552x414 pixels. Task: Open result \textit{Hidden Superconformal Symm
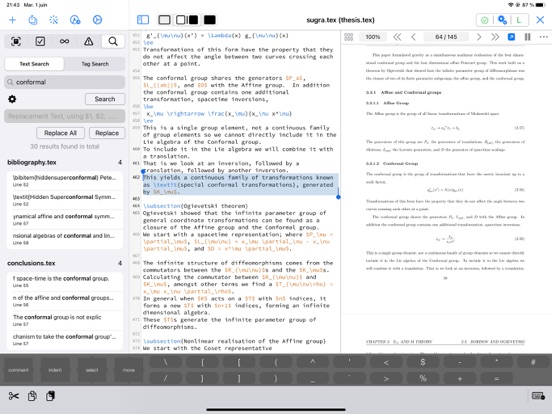[65, 200]
